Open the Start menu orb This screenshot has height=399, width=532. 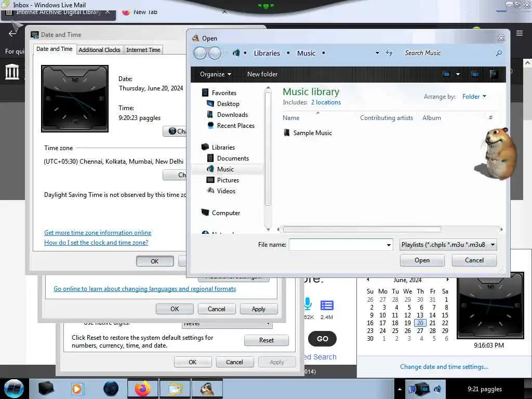[x=14, y=389]
